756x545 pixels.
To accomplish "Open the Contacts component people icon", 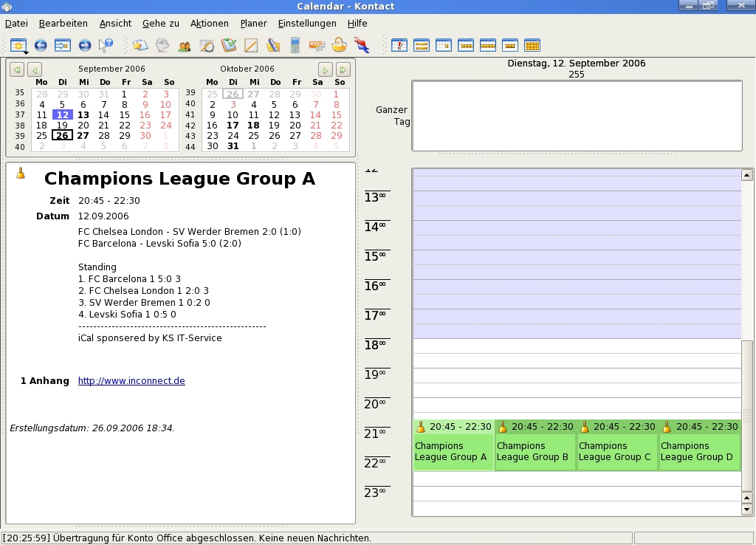I will click(x=184, y=46).
